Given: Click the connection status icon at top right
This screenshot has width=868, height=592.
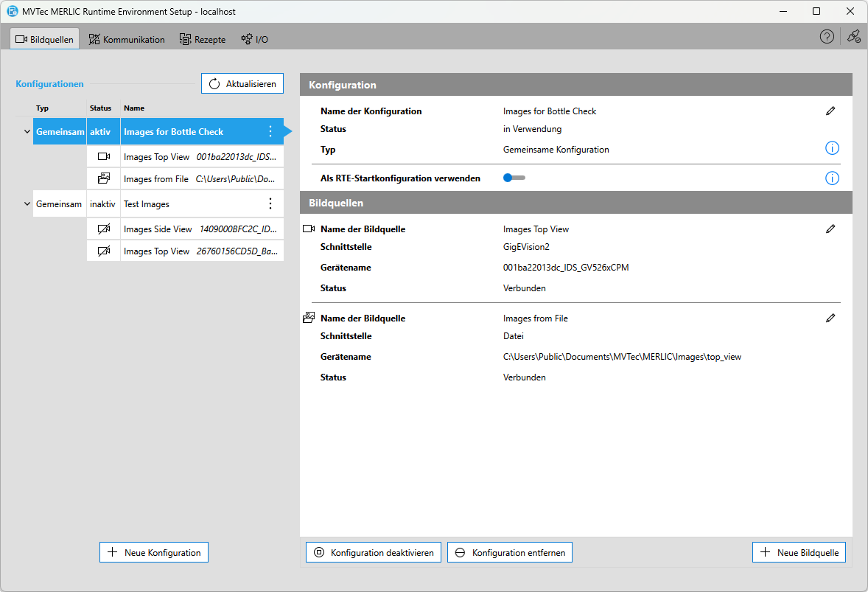Looking at the screenshot, I should [853, 37].
